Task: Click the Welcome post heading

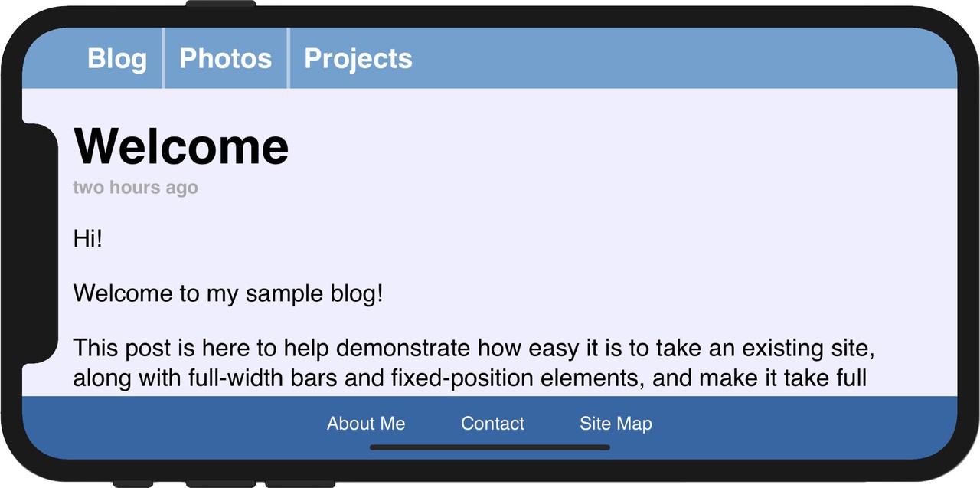Action: pos(181,146)
